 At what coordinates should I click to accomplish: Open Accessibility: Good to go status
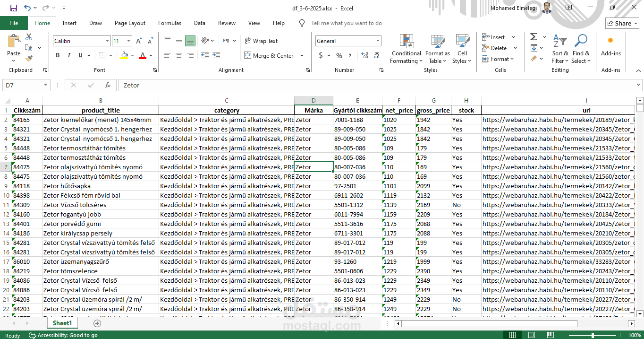63,335
